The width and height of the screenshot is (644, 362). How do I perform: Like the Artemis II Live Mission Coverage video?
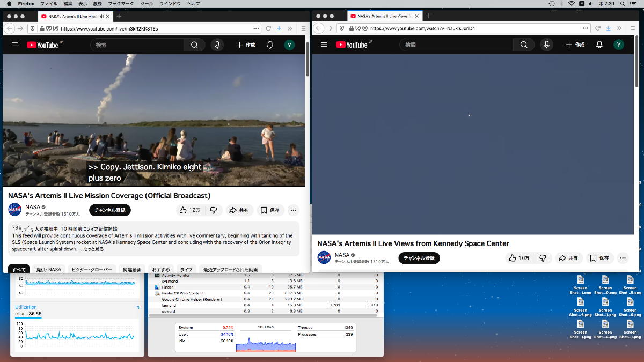click(191, 210)
